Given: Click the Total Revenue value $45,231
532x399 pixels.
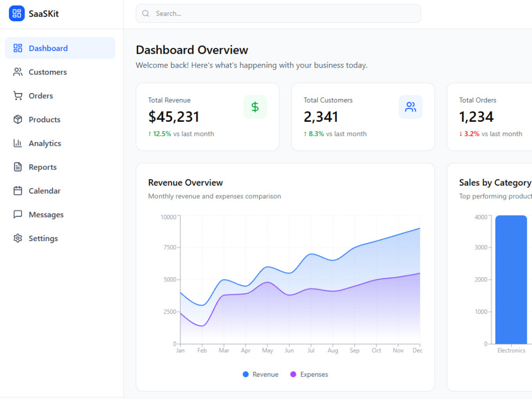Looking at the screenshot, I should pos(174,117).
